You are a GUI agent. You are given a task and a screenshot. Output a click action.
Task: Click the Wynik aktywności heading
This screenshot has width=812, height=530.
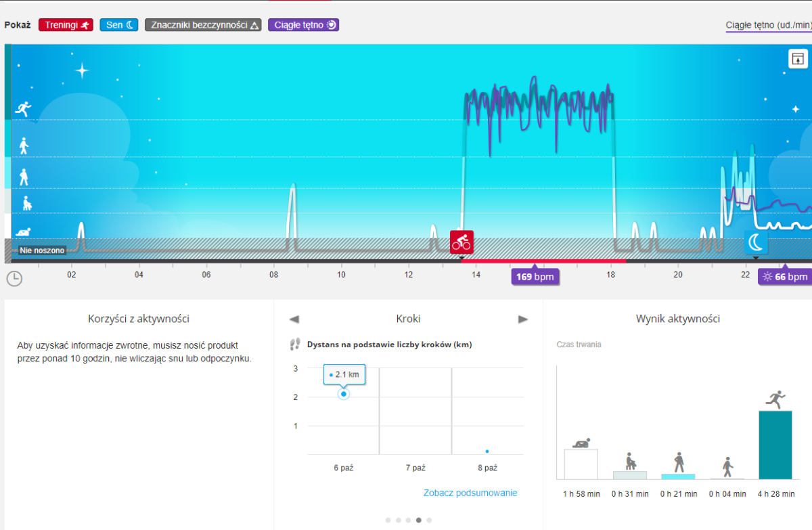tap(677, 319)
